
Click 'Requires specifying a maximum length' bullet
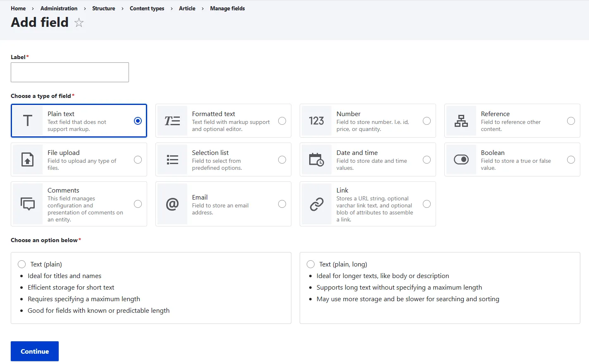[x=84, y=299]
